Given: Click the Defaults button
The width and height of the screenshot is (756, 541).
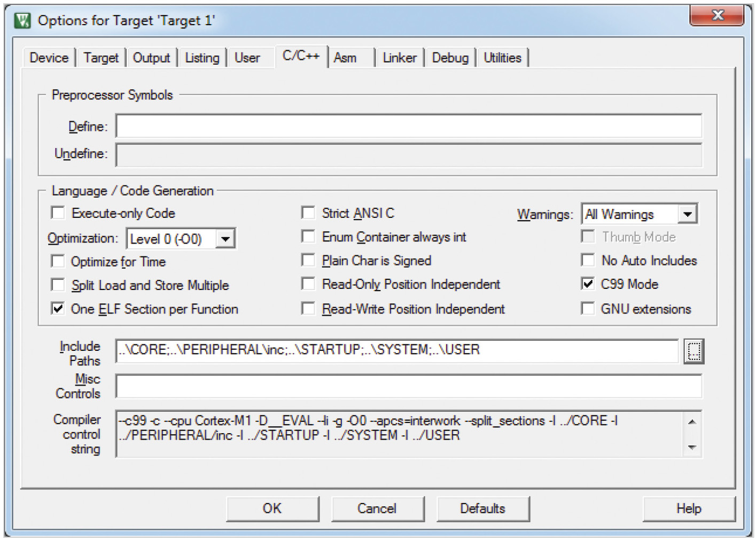Looking at the screenshot, I should (x=482, y=508).
